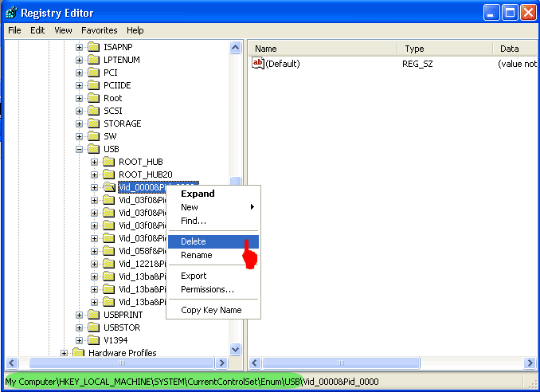Select the (Default) value name

pyautogui.click(x=283, y=64)
